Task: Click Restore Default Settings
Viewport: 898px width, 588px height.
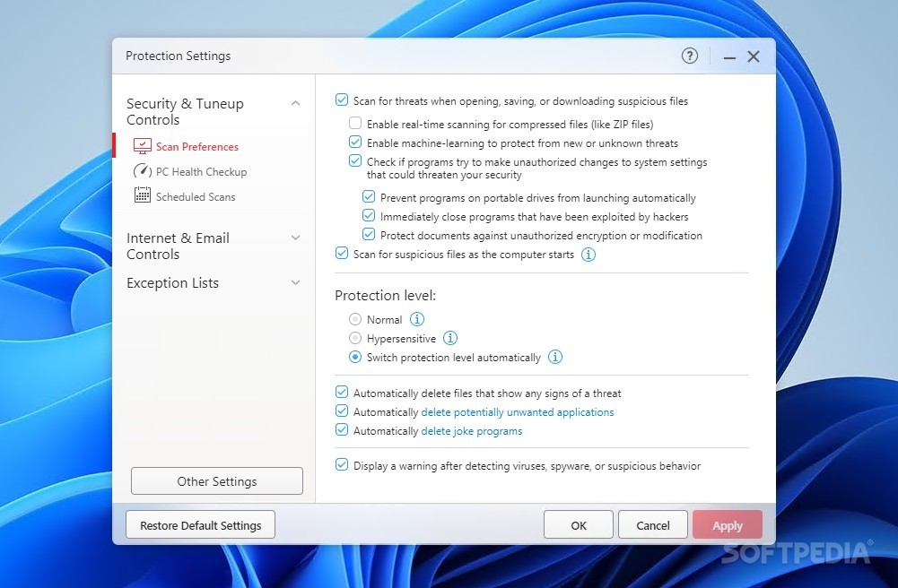Action: (x=200, y=525)
